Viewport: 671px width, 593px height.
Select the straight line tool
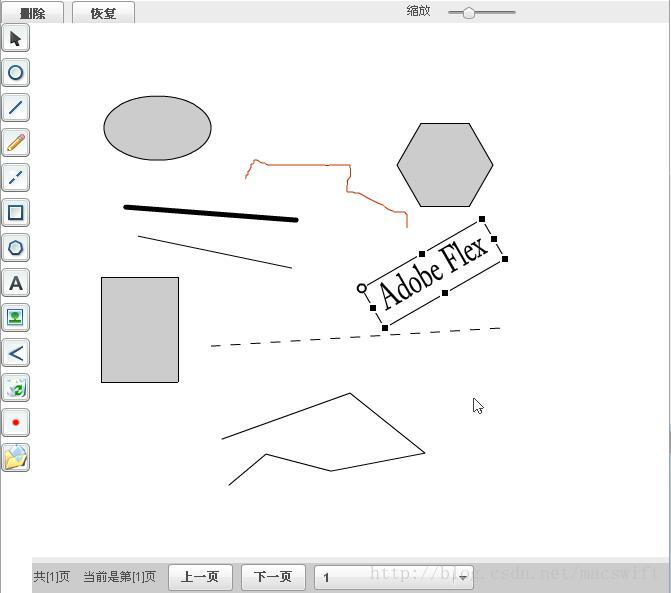point(16,107)
